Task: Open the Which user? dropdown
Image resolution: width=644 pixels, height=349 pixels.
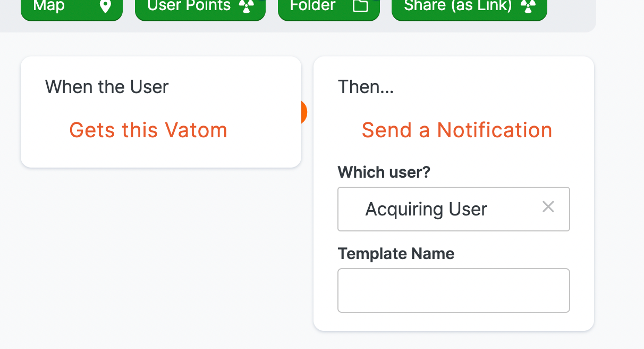Action: [x=454, y=209]
